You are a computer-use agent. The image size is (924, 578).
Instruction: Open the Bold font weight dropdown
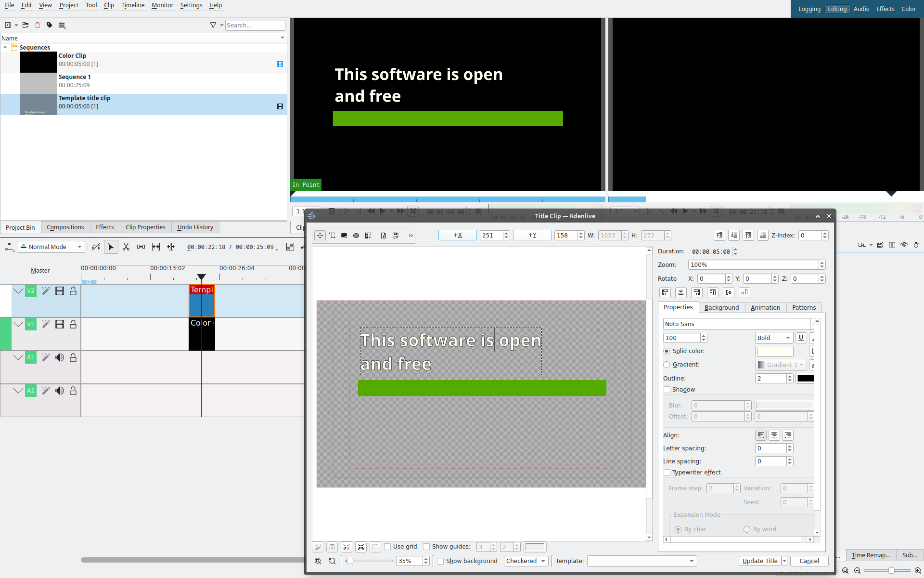[773, 338]
